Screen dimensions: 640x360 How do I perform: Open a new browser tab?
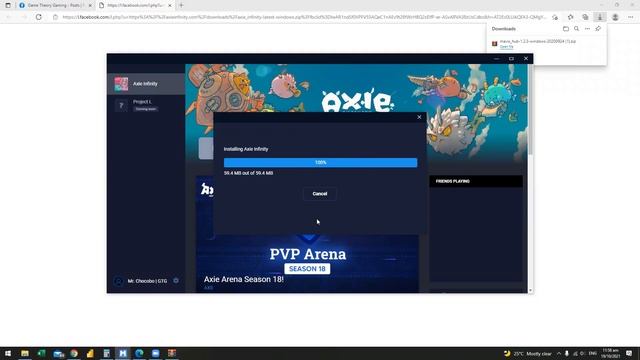(x=181, y=5)
